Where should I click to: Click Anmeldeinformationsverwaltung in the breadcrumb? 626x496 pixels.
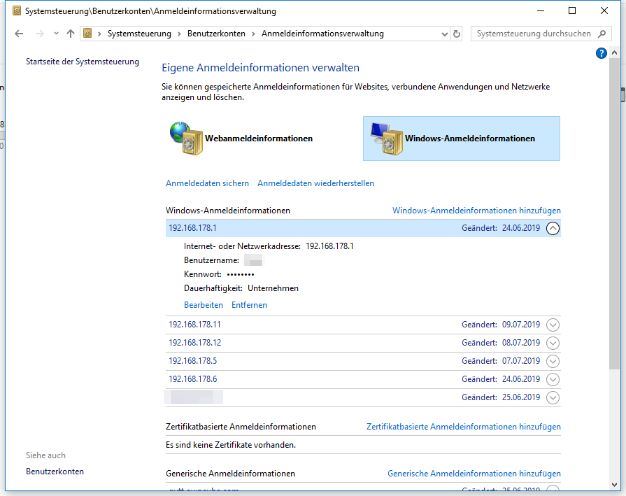323,34
